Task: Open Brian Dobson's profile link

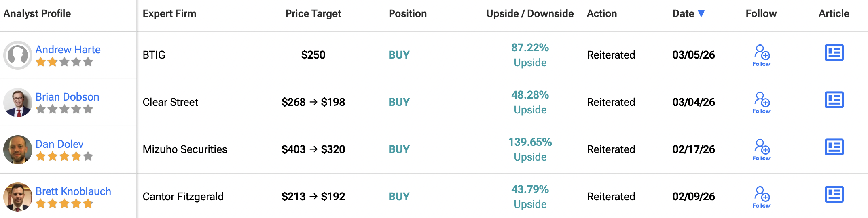Action: [x=67, y=97]
